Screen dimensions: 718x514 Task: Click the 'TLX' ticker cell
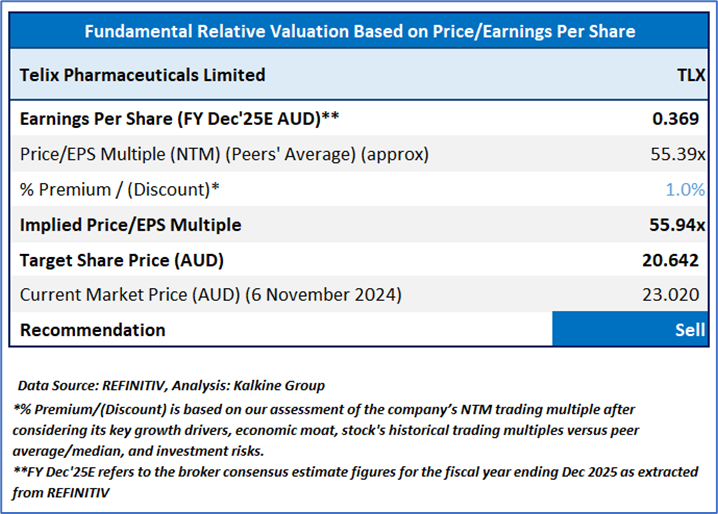click(691, 75)
